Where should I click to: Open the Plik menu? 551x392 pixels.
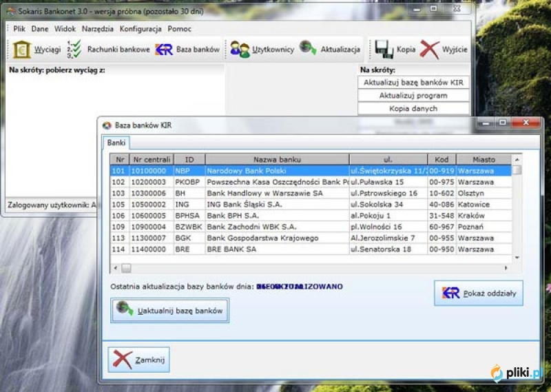[x=19, y=29]
